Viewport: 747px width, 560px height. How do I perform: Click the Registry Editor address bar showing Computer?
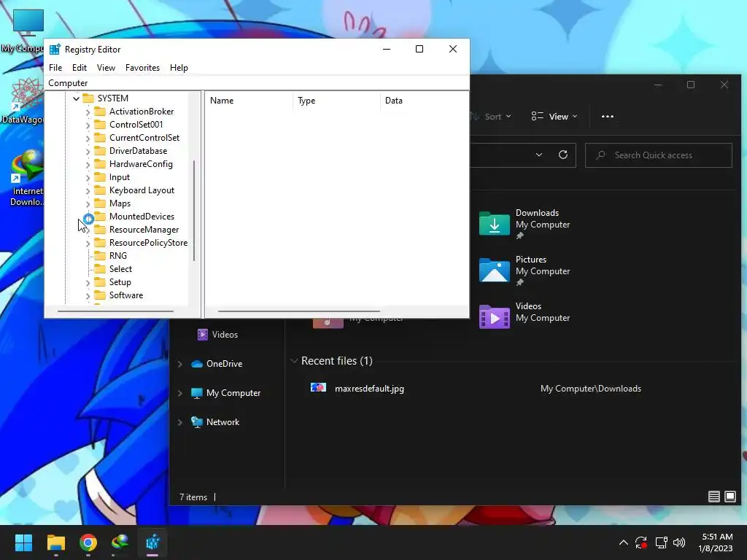[x=256, y=83]
